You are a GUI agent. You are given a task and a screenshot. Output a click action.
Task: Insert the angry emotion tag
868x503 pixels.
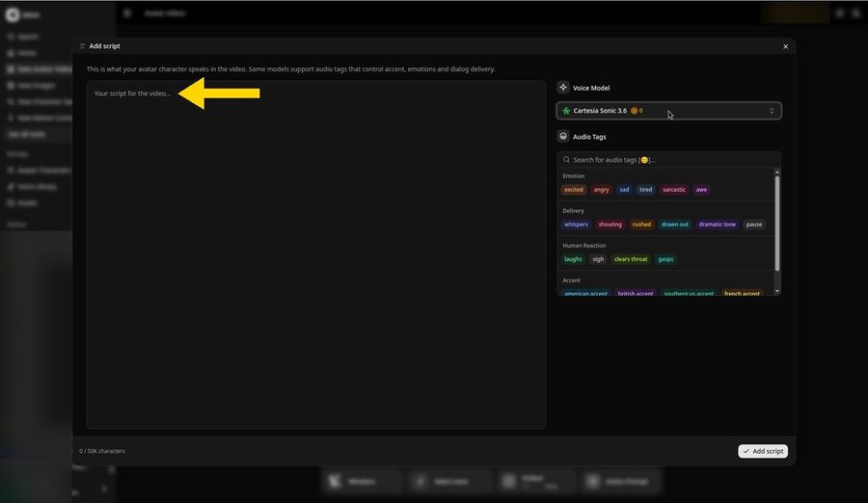pos(601,189)
